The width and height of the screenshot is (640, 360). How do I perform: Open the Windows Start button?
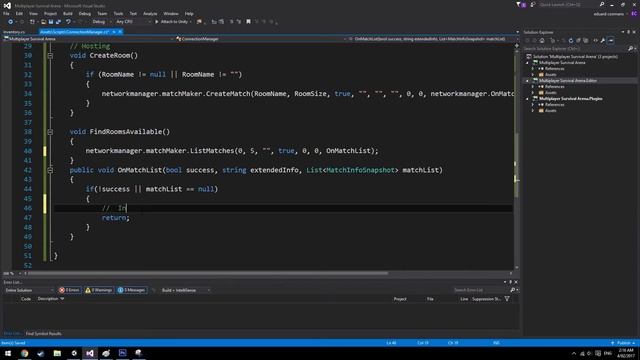8,353
